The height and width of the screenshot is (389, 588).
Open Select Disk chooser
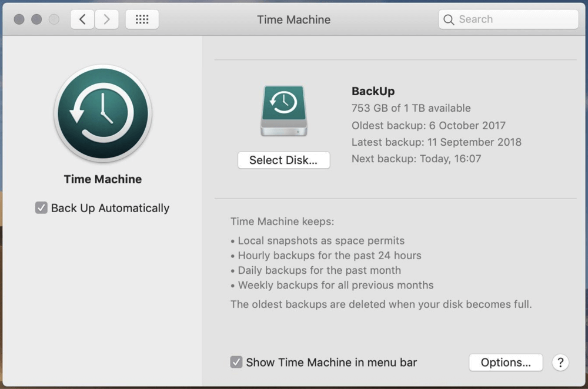pos(283,160)
